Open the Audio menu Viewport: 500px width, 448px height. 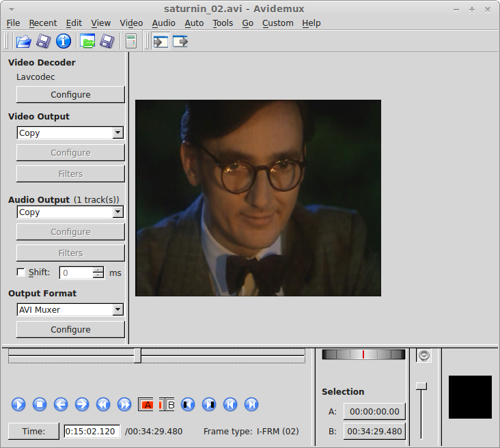(x=163, y=23)
